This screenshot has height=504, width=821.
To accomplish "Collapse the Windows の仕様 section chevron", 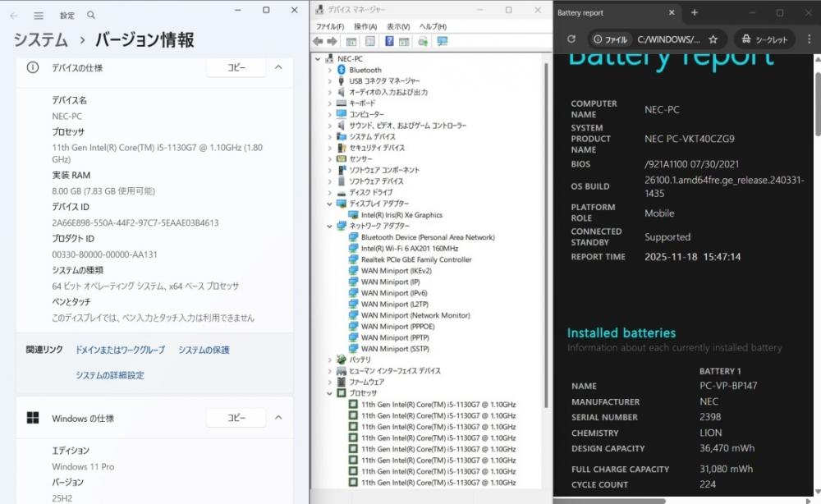I will [x=278, y=418].
